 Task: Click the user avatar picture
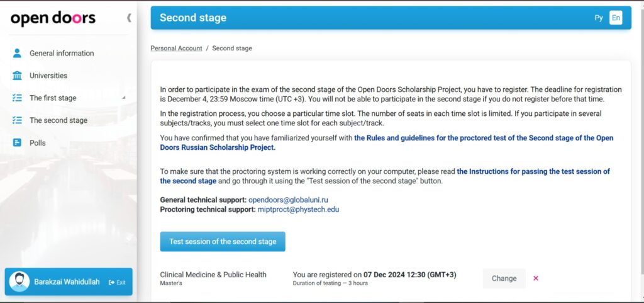tap(19, 282)
